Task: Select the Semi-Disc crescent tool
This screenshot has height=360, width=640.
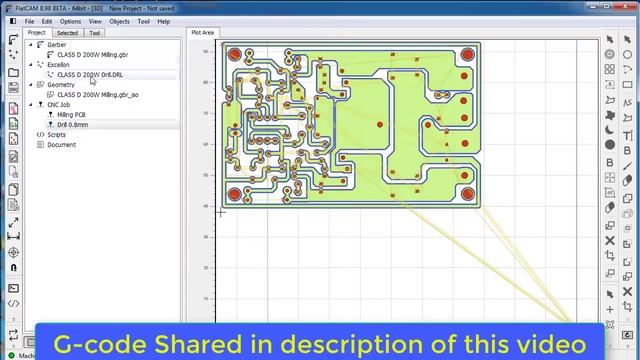Action: coord(609,130)
